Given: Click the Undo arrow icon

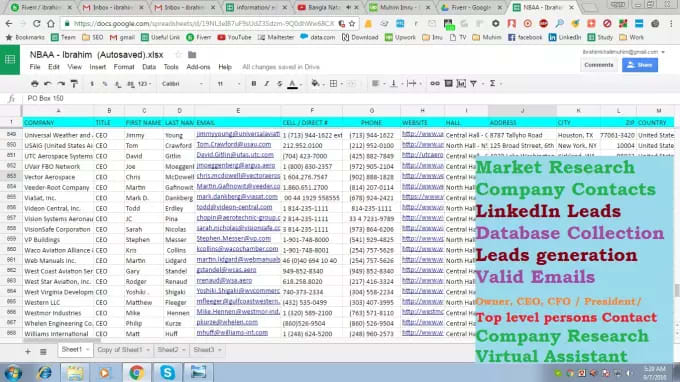Looking at the screenshot, I should [x=48, y=84].
